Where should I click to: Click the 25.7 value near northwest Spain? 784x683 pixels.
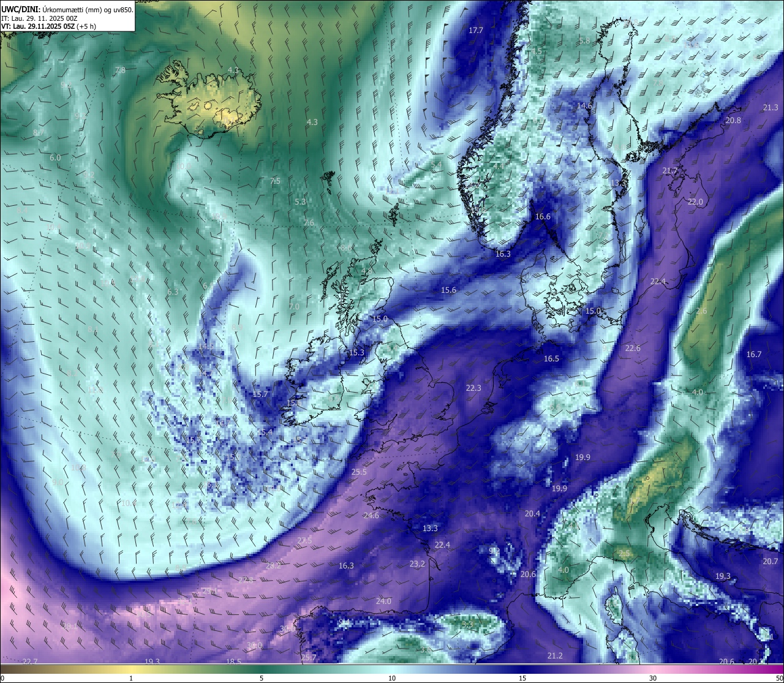309,658
